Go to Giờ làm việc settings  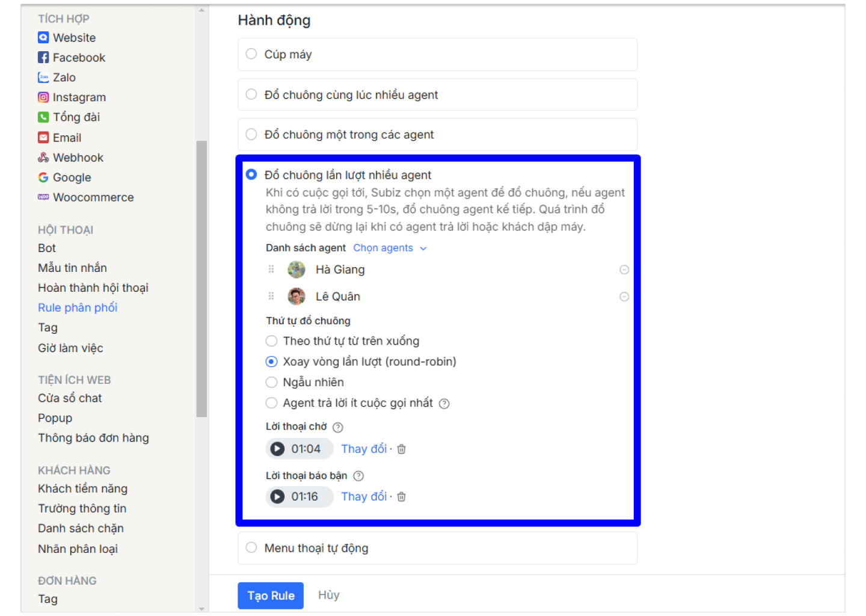coord(70,348)
